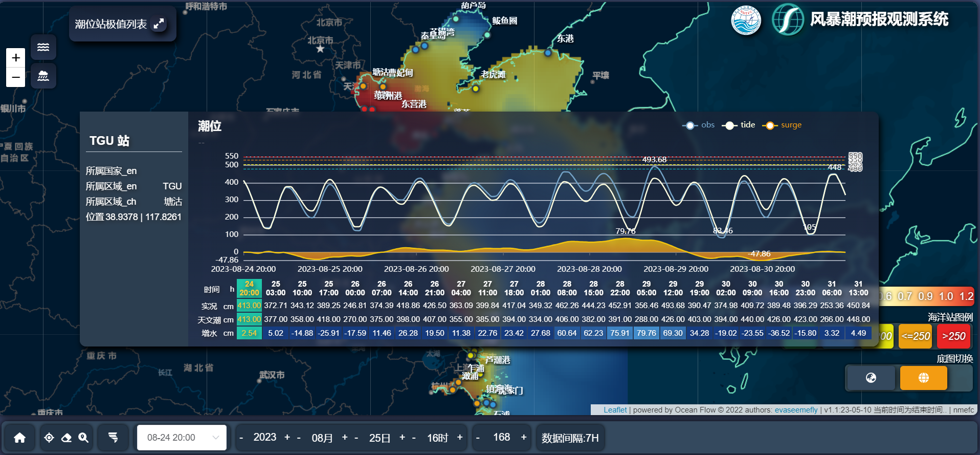Click the 东港 station marker on map

[x=548, y=52]
